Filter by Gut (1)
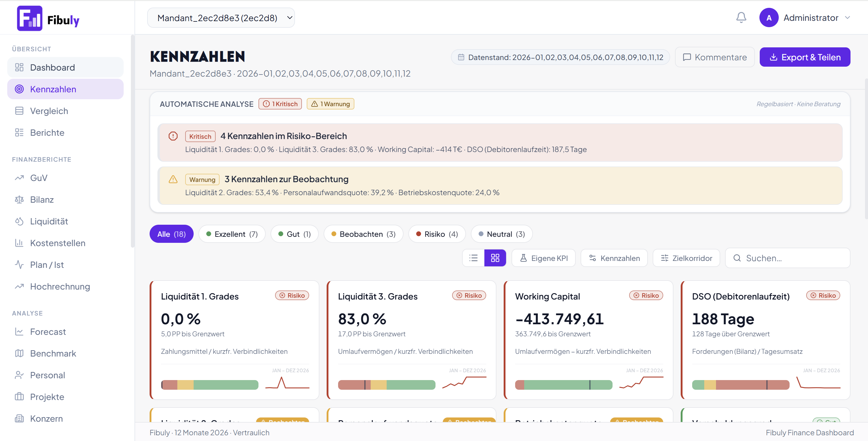Viewport: 868px width, 441px height. click(x=294, y=234)
